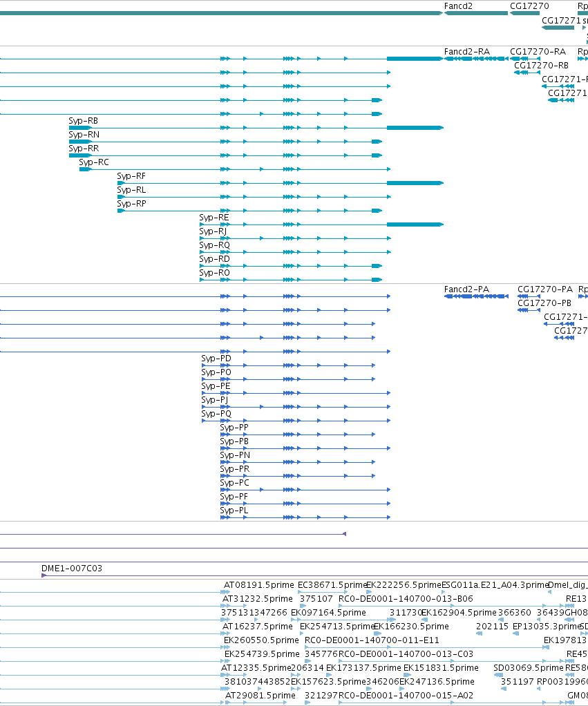
Task: Click the Syp-PO protein label
Action: click(216, 372)
